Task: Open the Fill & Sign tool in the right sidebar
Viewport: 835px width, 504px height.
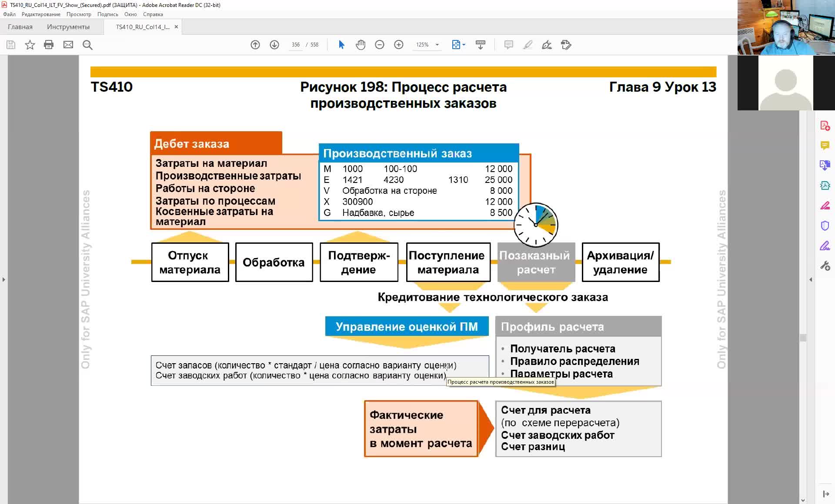Action: [x=825, y=246]
